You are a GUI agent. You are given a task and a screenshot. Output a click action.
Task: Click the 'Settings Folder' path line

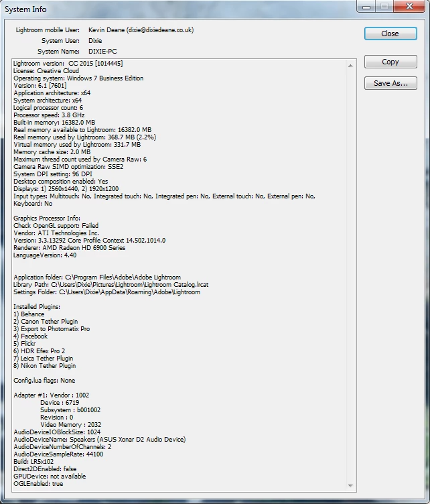[x=106, y=292]
